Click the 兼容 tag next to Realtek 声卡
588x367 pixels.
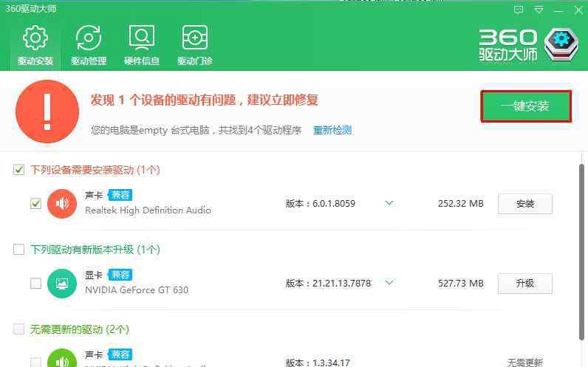coord(120,195)
